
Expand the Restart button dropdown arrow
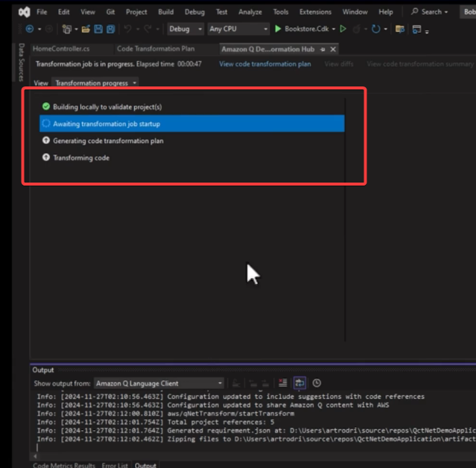pos(386,29)
